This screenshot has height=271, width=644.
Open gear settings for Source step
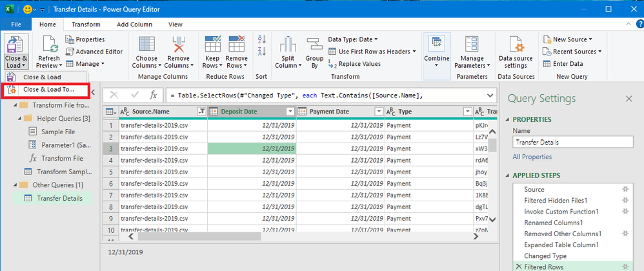point(624,190)
